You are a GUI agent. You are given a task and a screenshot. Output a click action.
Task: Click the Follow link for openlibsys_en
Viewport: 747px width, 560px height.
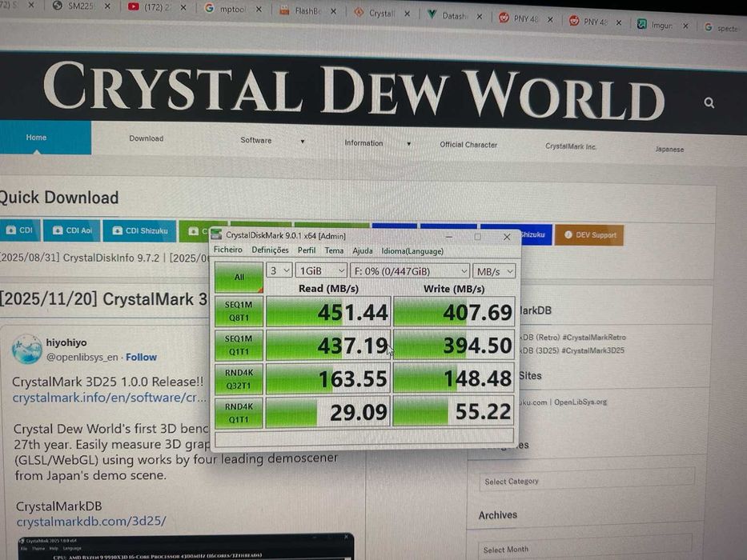click(x=141, y=357)
